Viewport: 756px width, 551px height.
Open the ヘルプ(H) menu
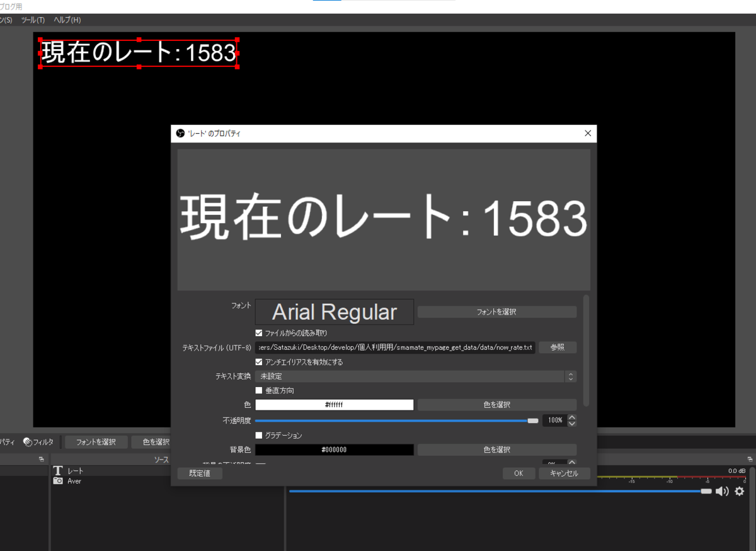67,20
